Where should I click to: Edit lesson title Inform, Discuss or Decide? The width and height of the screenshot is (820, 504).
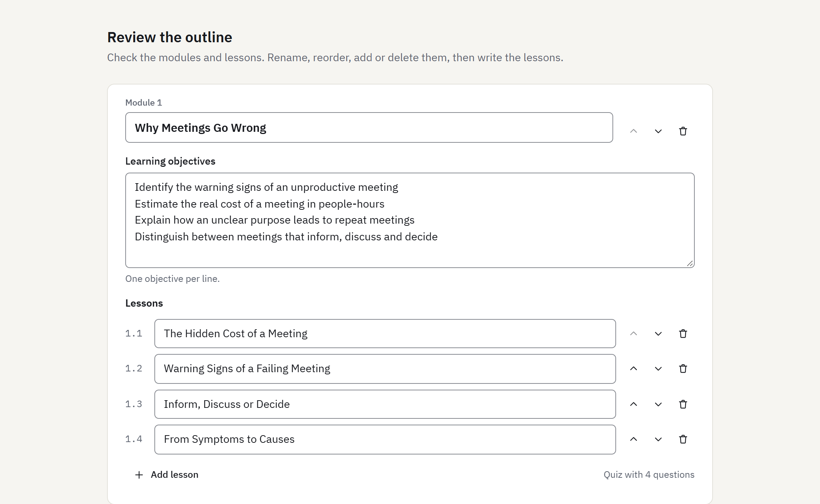(x=385, y=404)
